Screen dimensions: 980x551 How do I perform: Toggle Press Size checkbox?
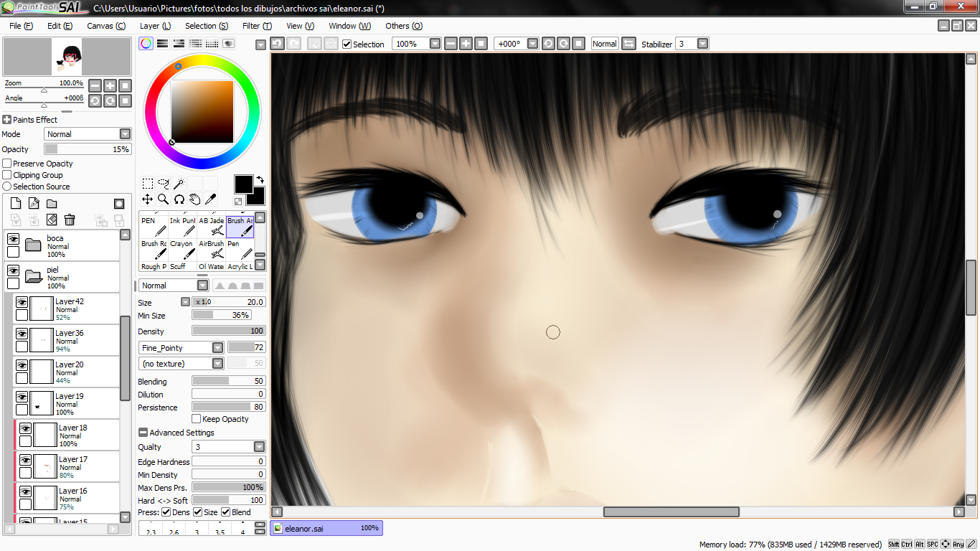point(197,512)
